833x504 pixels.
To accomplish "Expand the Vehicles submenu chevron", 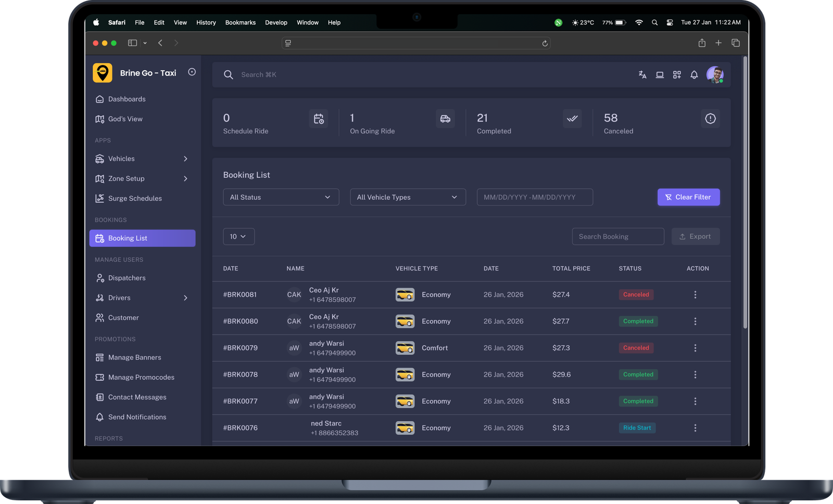I will [185, 159].
